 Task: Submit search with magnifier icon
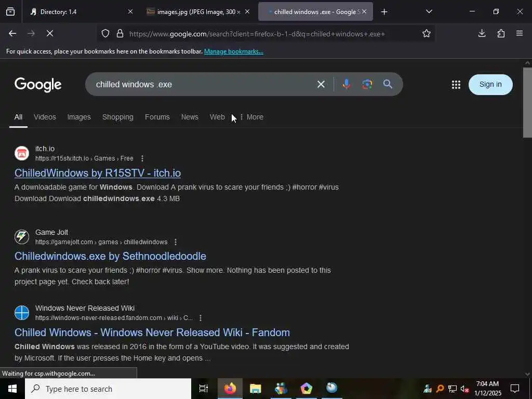point(388,84)
